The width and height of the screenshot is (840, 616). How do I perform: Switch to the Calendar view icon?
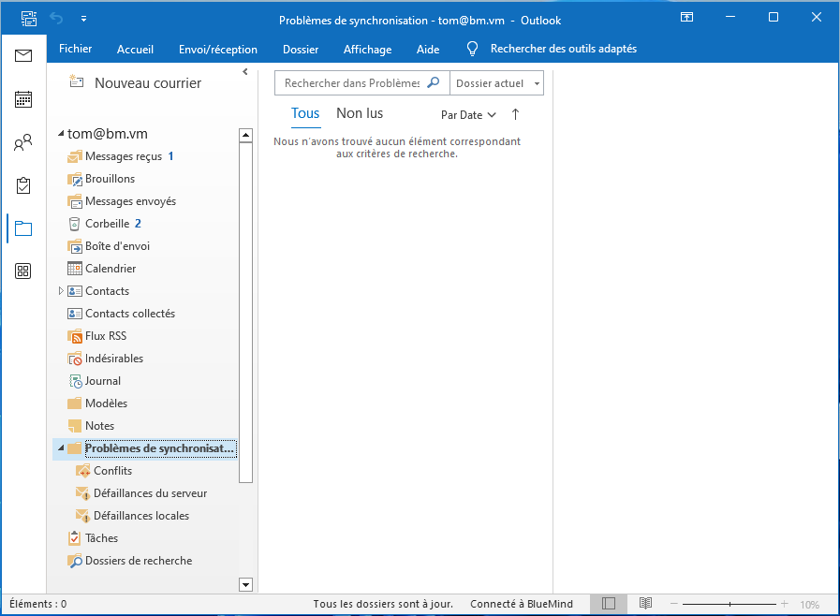point(23,99)
